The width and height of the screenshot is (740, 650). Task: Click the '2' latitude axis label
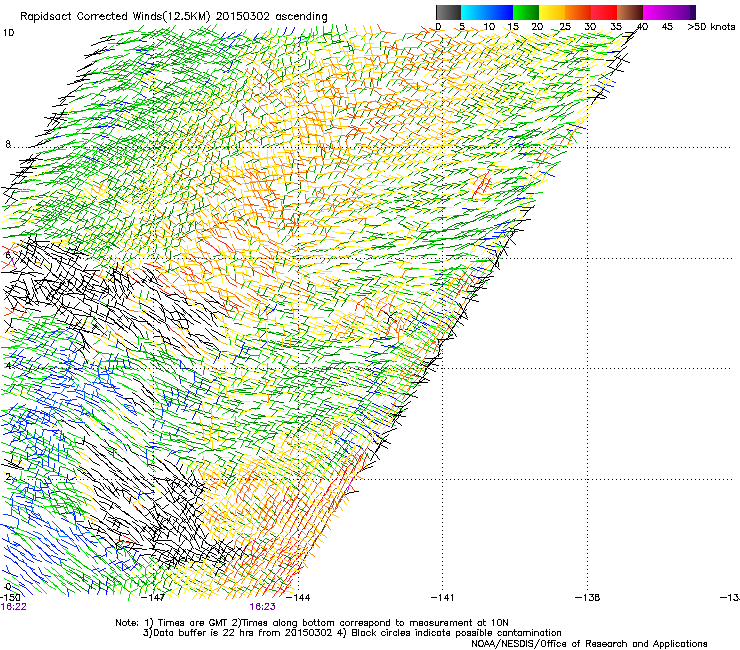8,477
